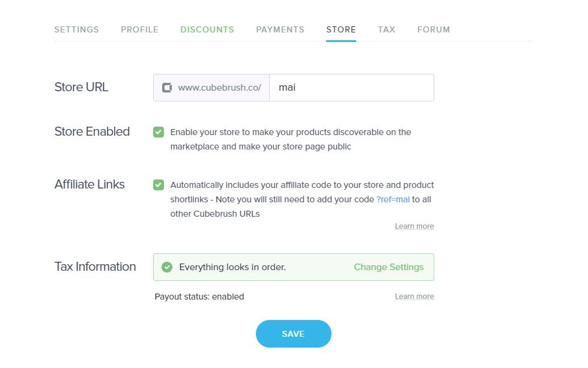Uncheck the Store Enabled checkbox

tap(159, 132)
